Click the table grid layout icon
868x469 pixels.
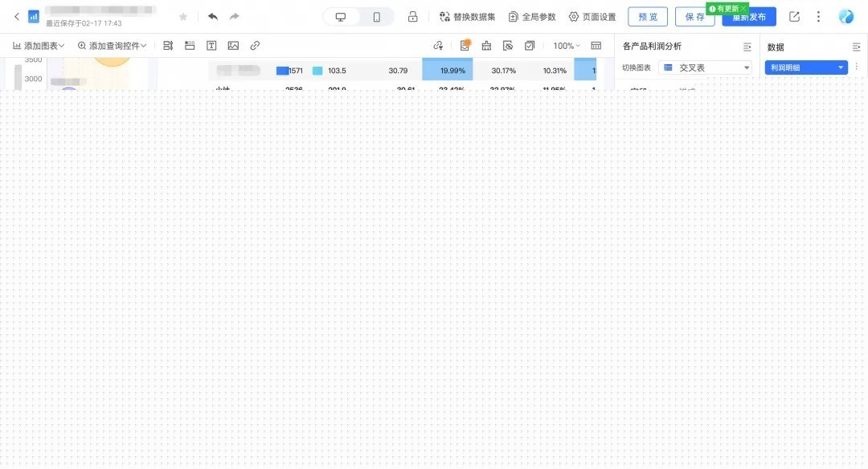click(596, 46)
